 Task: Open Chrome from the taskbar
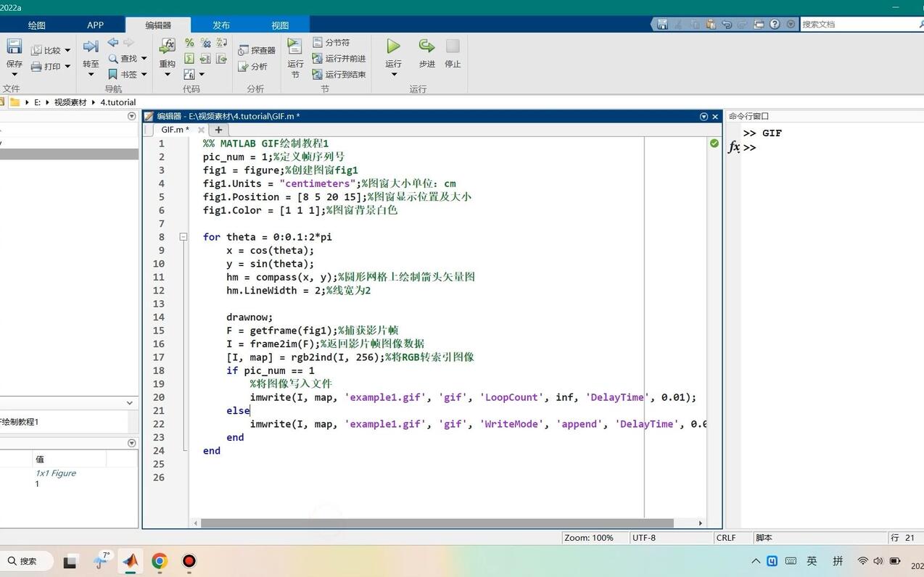pos(160,561)
